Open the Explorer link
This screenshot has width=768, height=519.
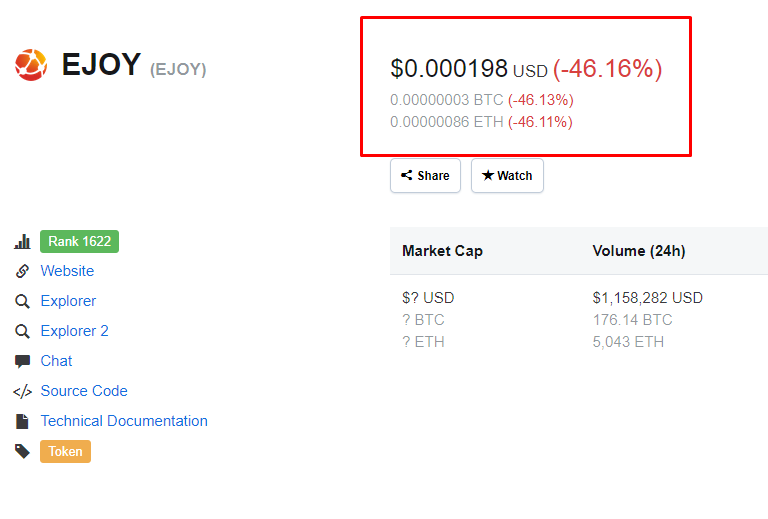pos(68,301)
